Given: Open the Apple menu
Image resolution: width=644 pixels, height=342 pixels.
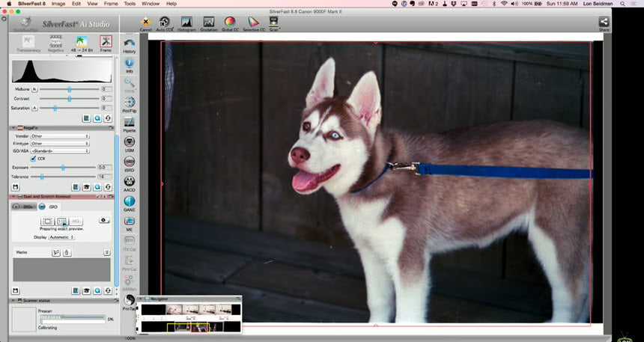Looking at the screenshot, I should pyautogui.click(x=9, y=4).
